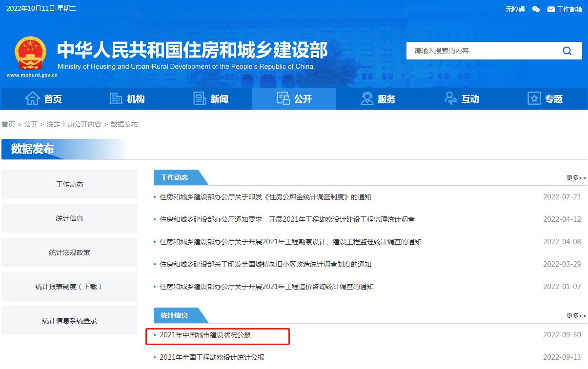The width and height of the screenshot is (588, 369).
Task: Select 工作动态 in left sidebar
Action: pos(69,184)
